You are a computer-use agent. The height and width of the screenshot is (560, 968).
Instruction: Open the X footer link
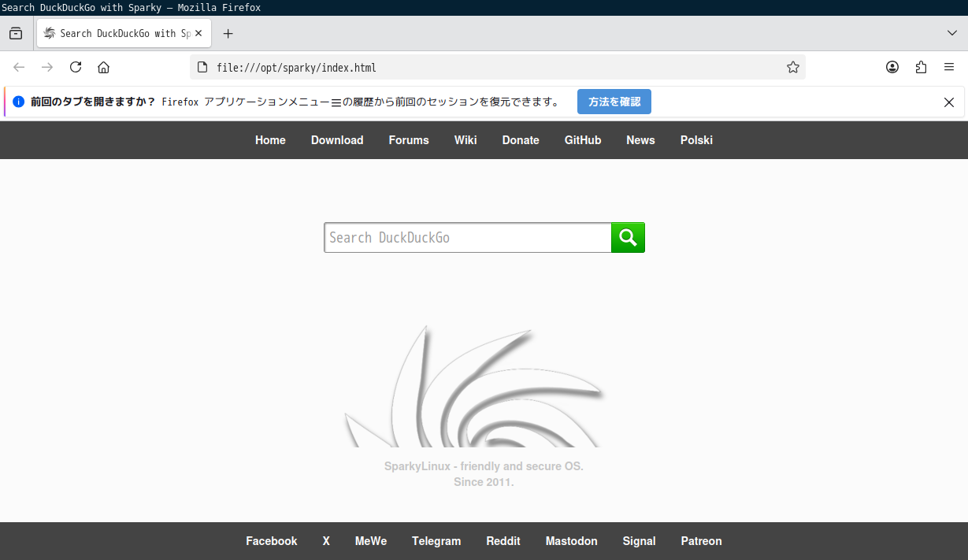pos(326,541)
